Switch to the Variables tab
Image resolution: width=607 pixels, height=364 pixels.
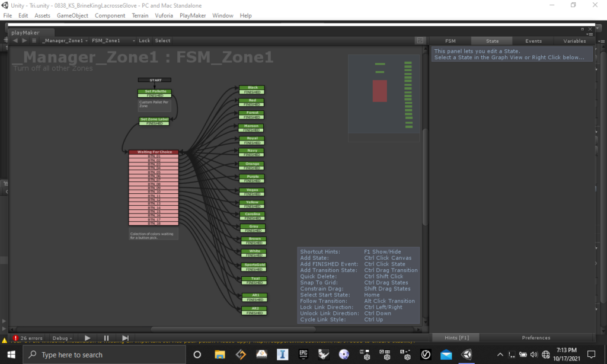(x=574, y=41)
